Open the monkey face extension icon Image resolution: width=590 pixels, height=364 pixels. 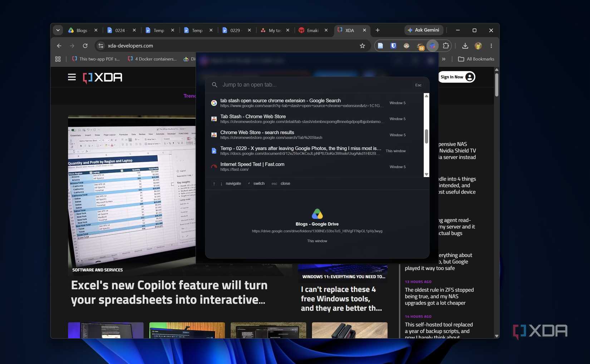tap(407, 46)
